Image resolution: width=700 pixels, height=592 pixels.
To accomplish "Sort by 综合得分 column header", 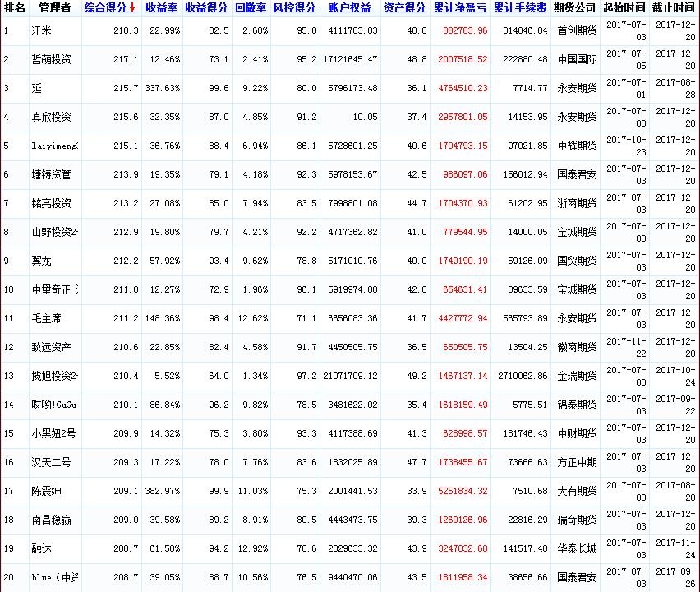I will (106, 7).
